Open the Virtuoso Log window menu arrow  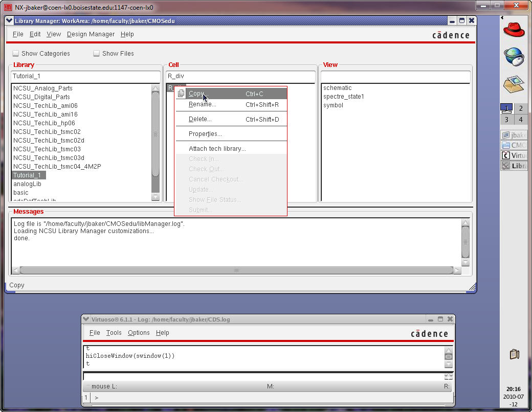(86, 319)
